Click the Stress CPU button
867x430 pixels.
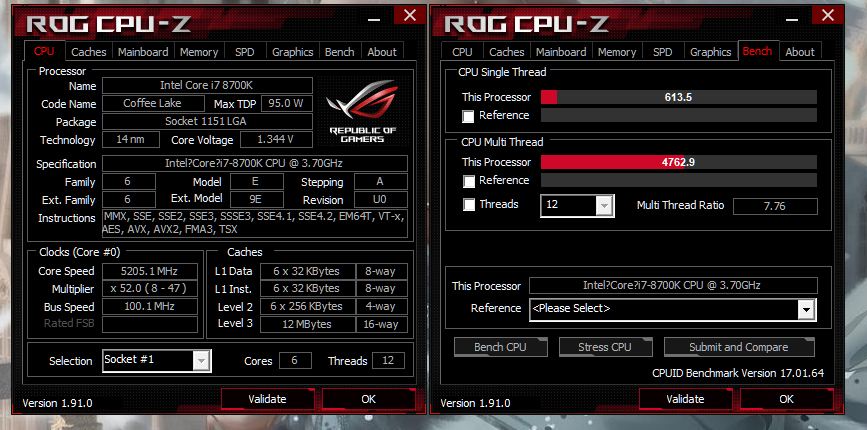(605, 347)
